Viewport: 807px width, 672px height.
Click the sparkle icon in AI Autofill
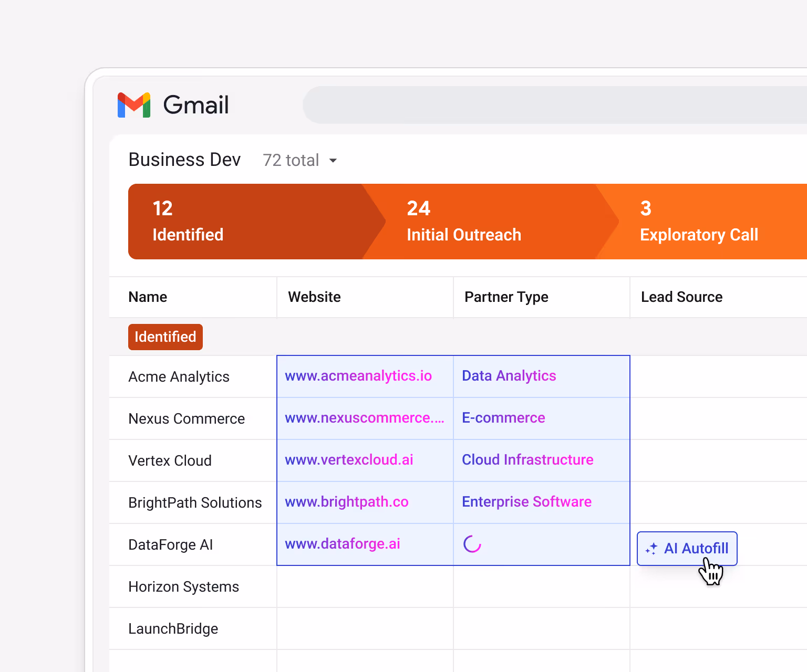(651, 549)
